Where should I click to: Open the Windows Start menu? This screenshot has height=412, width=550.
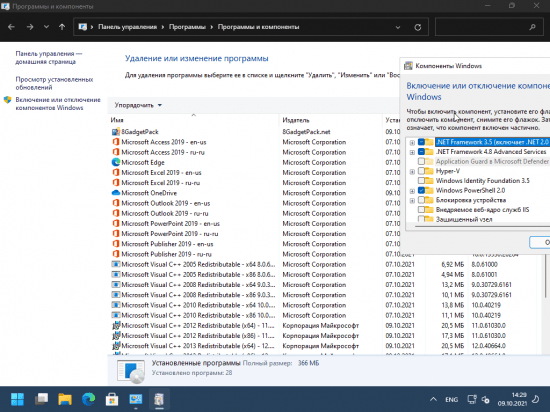coord(17,399)
